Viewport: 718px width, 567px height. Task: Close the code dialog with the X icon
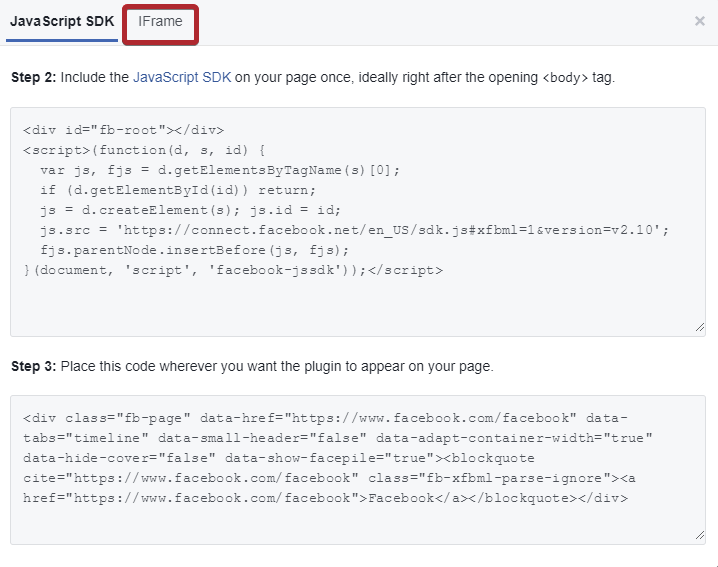(x=699, y=21)
